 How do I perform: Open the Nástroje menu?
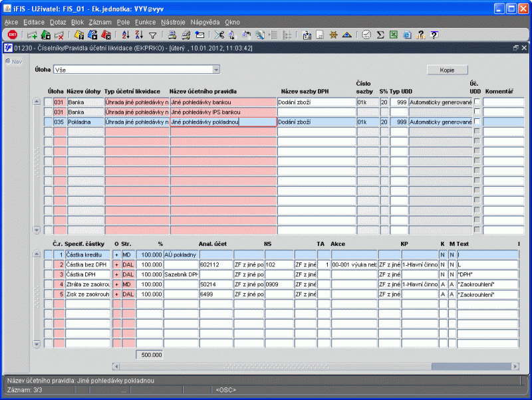pos(173,22)
